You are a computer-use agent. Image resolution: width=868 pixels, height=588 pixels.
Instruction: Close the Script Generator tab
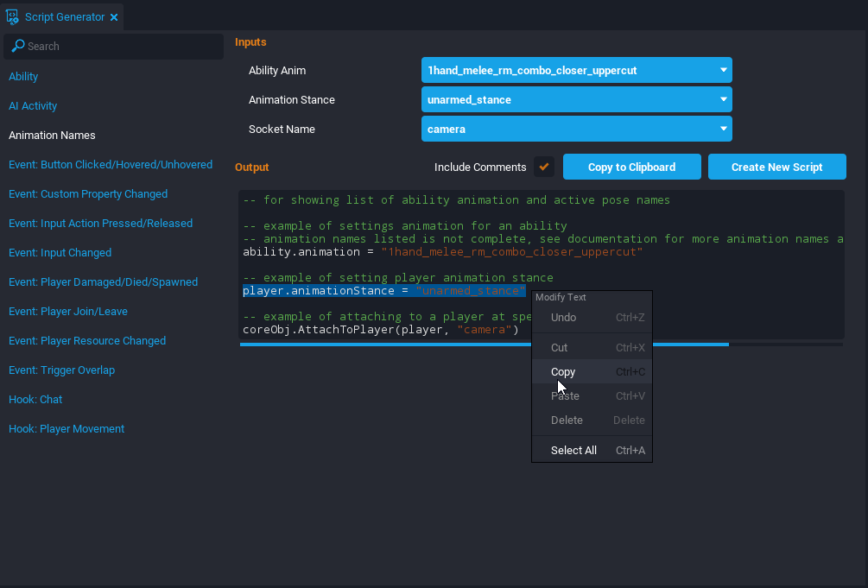pos(114,17)
